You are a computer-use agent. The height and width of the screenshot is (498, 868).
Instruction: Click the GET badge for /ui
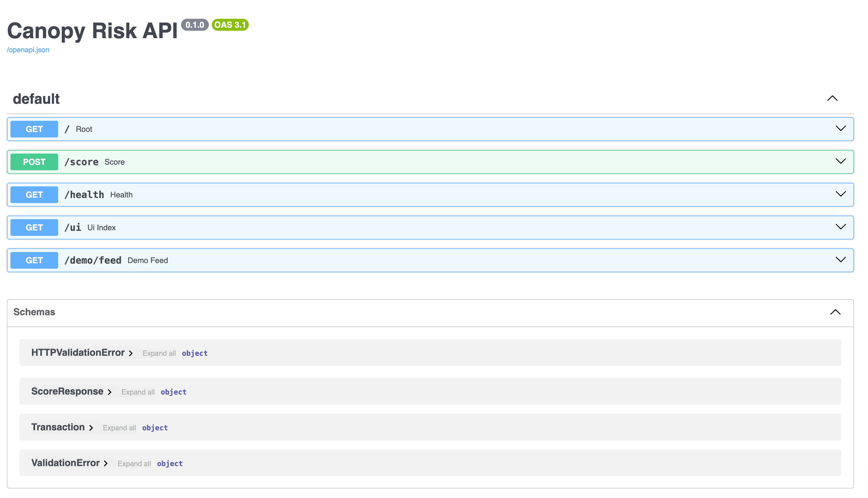(34, 228)
